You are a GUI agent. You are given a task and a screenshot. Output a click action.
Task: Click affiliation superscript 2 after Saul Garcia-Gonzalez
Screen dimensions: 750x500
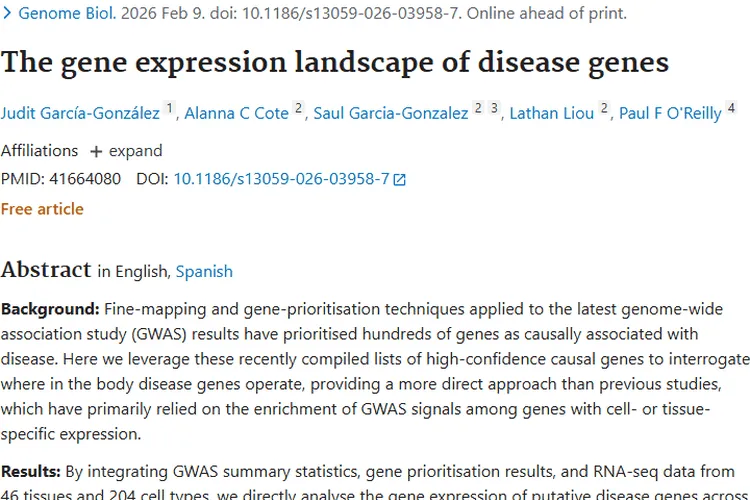click(478, 108)
